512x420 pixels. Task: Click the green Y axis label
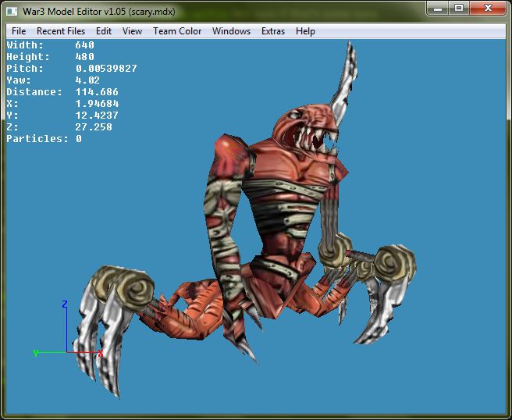click(x=36, y=353)
